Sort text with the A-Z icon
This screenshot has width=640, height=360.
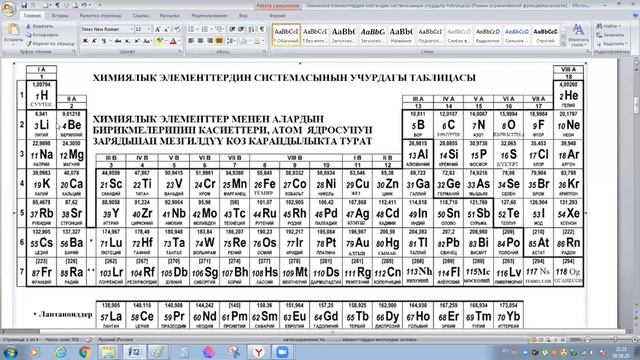tap(251, 29)
